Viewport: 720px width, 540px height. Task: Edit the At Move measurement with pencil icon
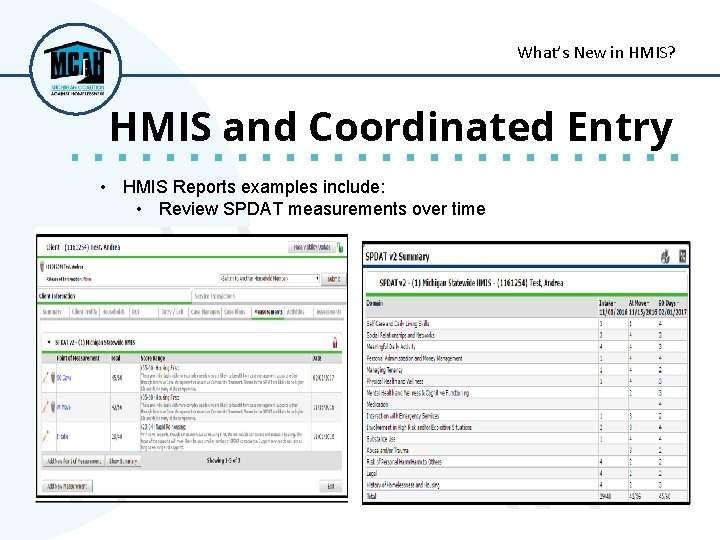[45, 407]
